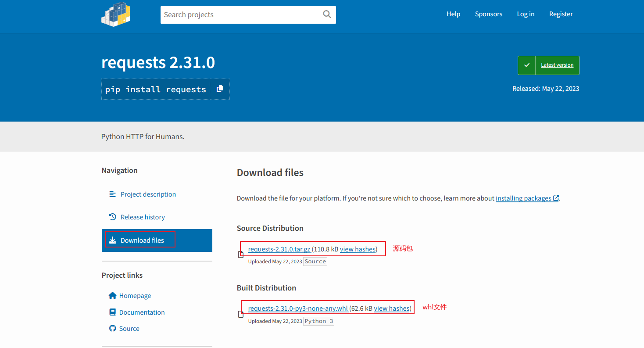The image size is (644, 348).
Task: Click the green checkmark latest version icon
Action: point(527,65)
